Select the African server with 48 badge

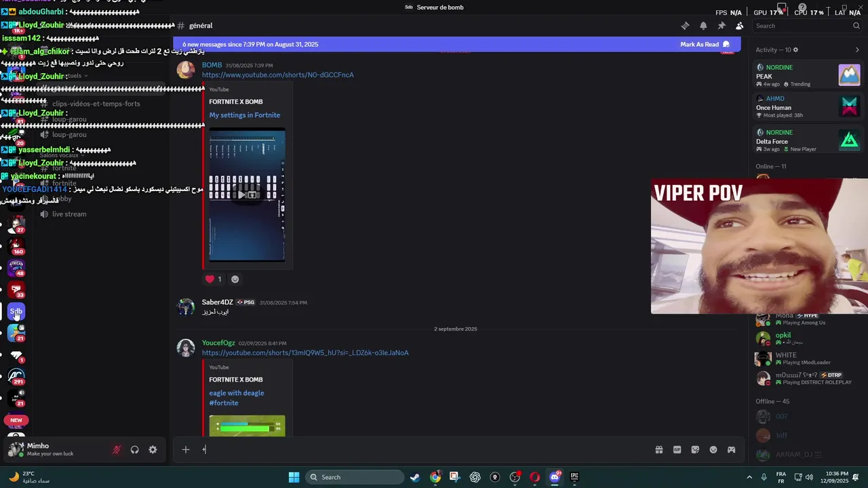(x=16, y=268)
